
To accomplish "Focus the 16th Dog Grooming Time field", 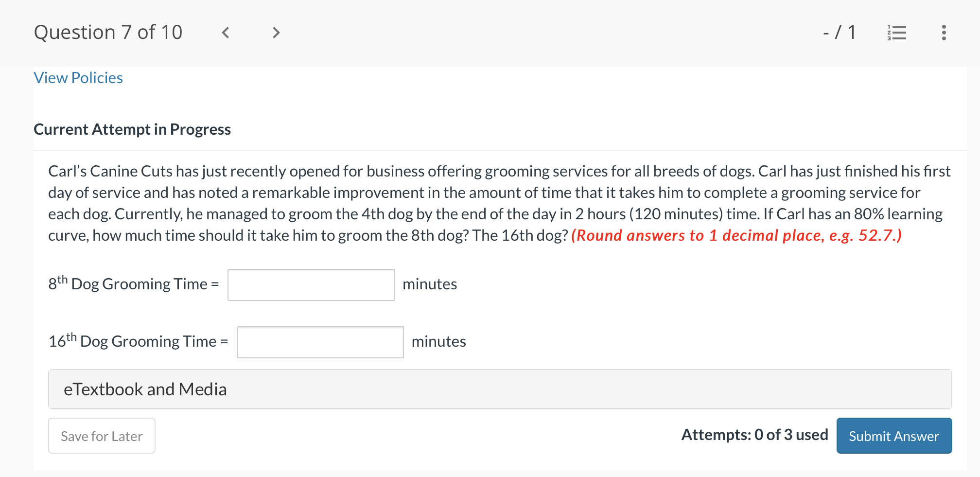I will [320, 342].
